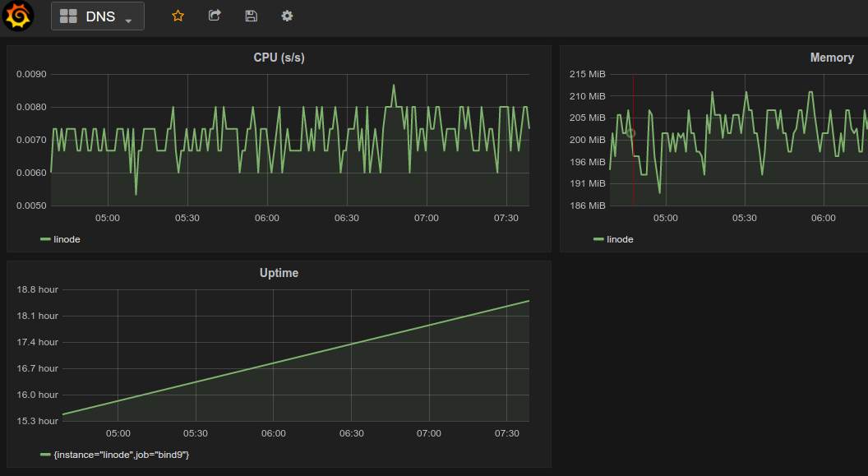Open the Grafana logo menu
This screenshot has width=868, height=476.
point(18,16)
